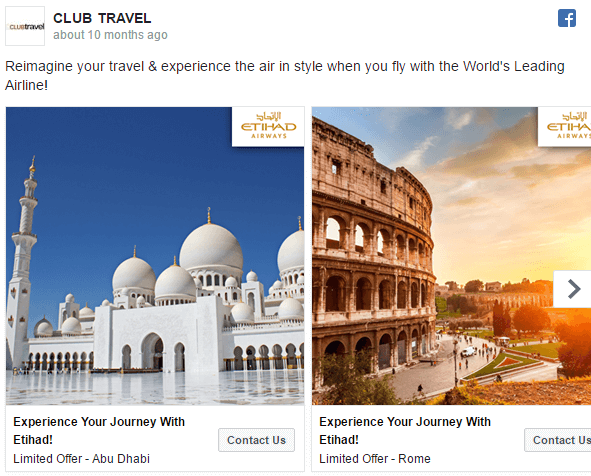Image resolution: width=591 pixels, height=476 pixels.
Task: Click the 'about 10 months ago' timestamp
Action: [x=110, y=35]
